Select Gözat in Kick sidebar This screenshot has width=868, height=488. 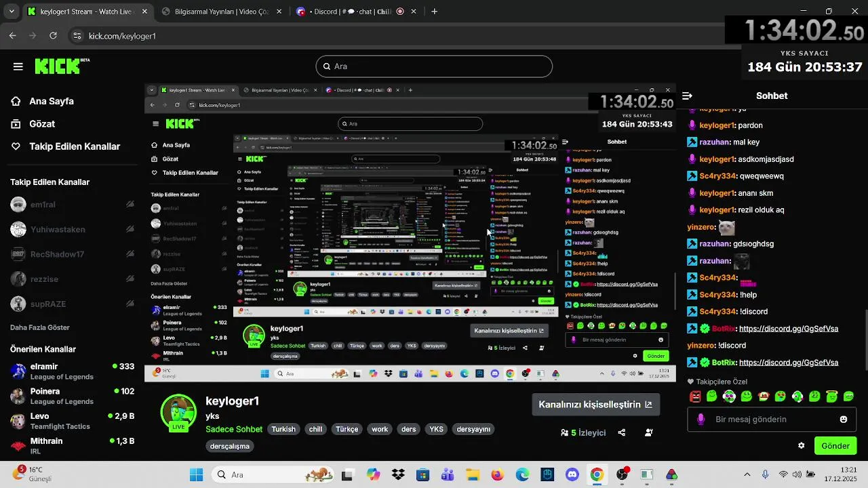(x=42, y=123)
